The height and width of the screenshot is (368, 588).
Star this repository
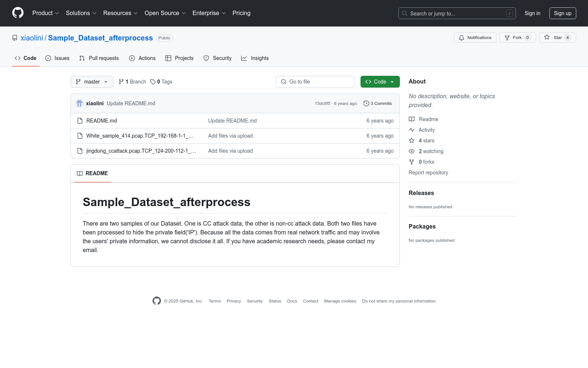click(557, 38)
